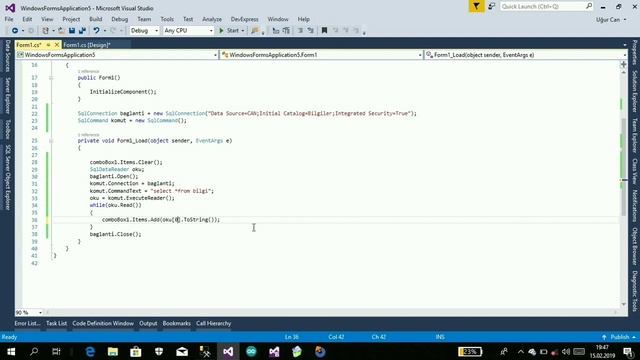
Task: Open the Arduino app from taskbar
Action: pos(251,351)
